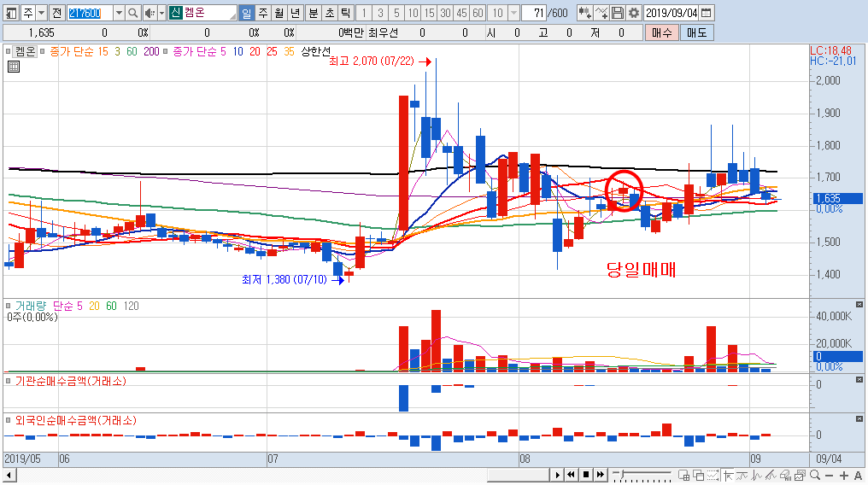Close the 기관순매수금액 panel
Viewport: 868px width, 485px height.
(859, 380)
